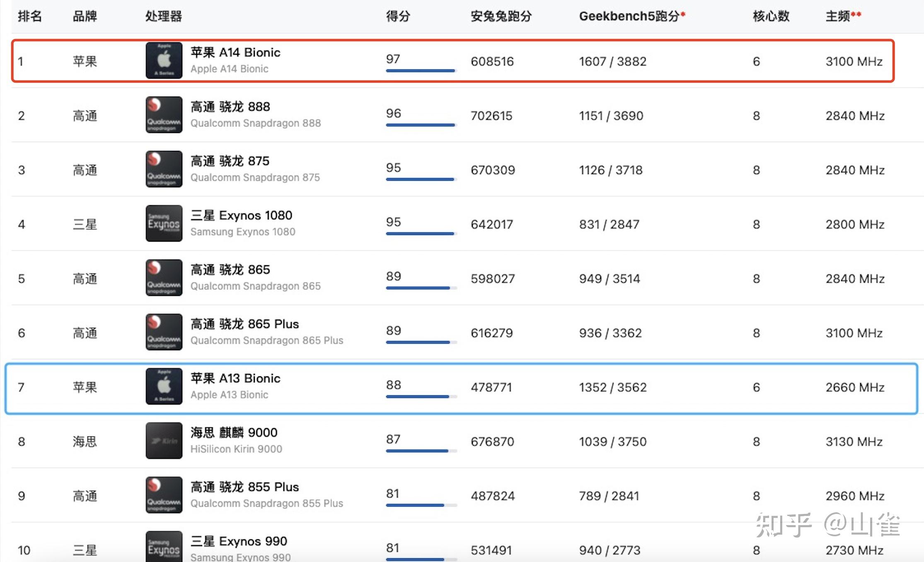Viewport: 924px width, 562px height.
Task: Click AnTuTu score 642017
Action: [x=492, y=224]
